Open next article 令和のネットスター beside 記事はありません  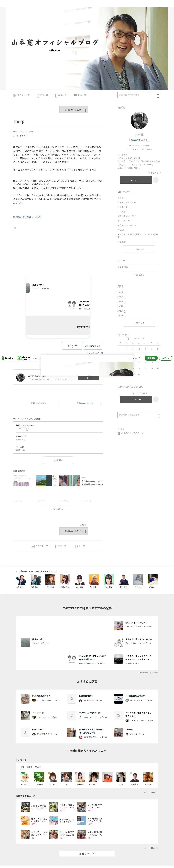(x=89, y=403)
